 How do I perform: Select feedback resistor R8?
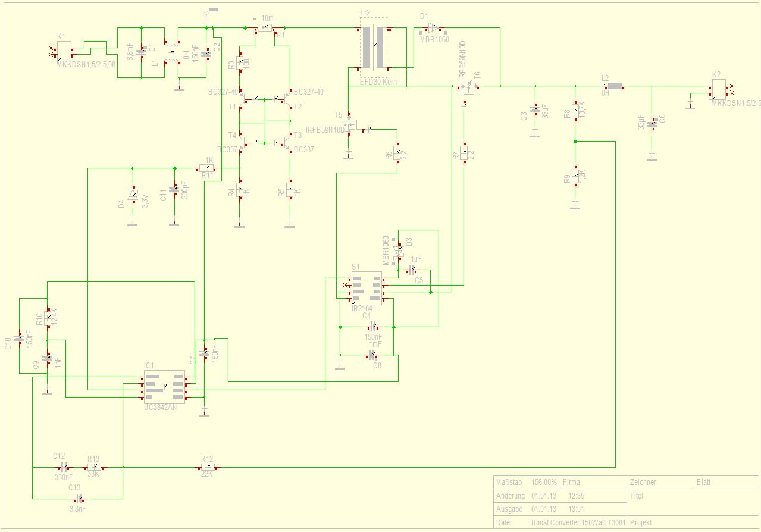tap(575, 110)
